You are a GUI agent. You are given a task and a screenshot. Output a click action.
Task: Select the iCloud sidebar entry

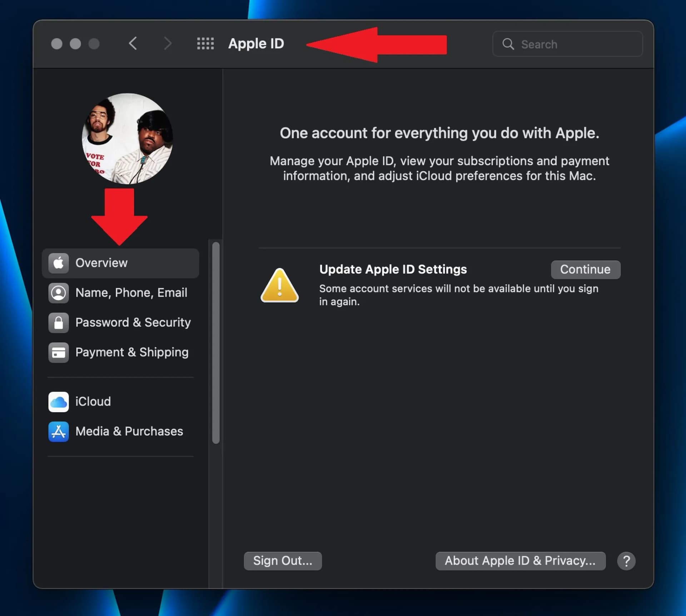click(93, 402)
